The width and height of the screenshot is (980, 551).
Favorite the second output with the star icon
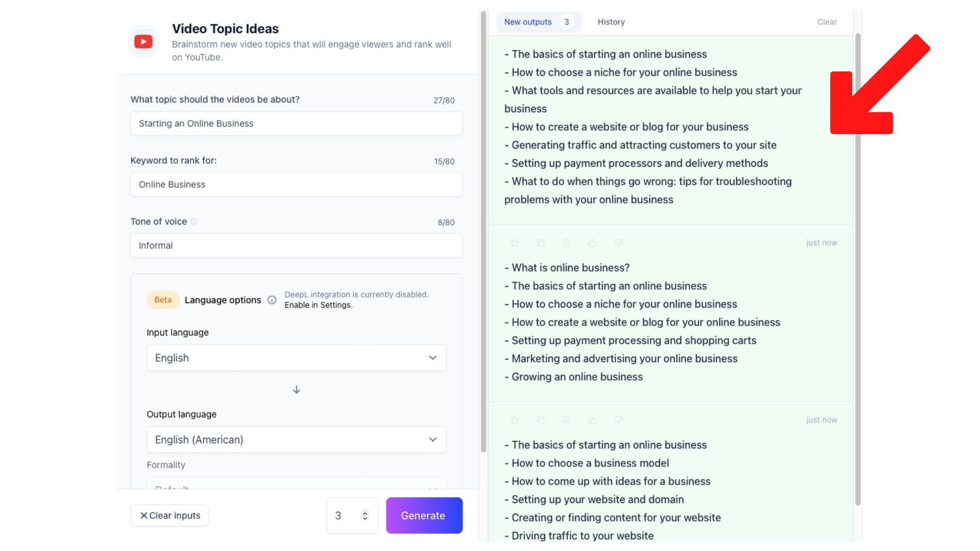pos(514,242)
